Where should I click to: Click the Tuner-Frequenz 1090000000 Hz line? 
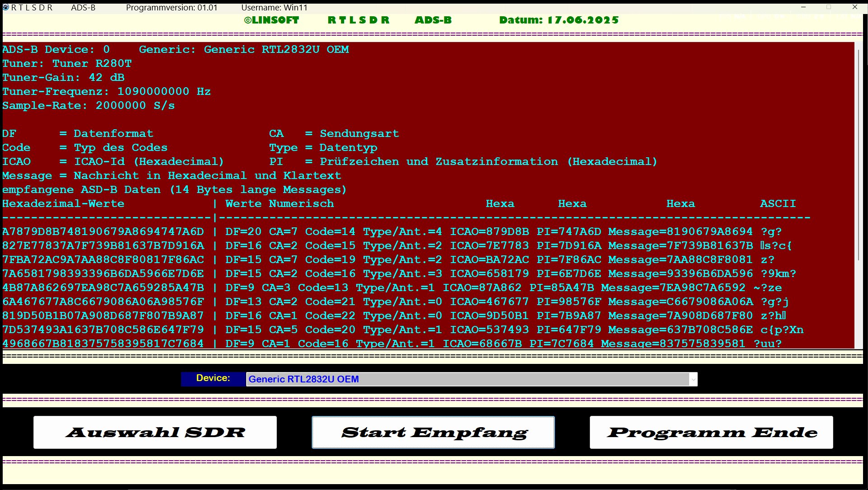(x=107, y=92)
